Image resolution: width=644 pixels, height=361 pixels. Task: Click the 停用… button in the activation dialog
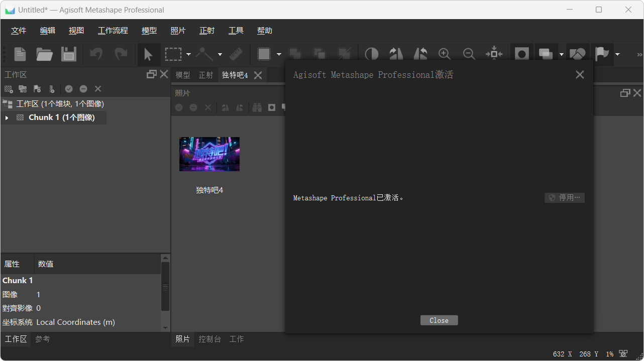565,198
